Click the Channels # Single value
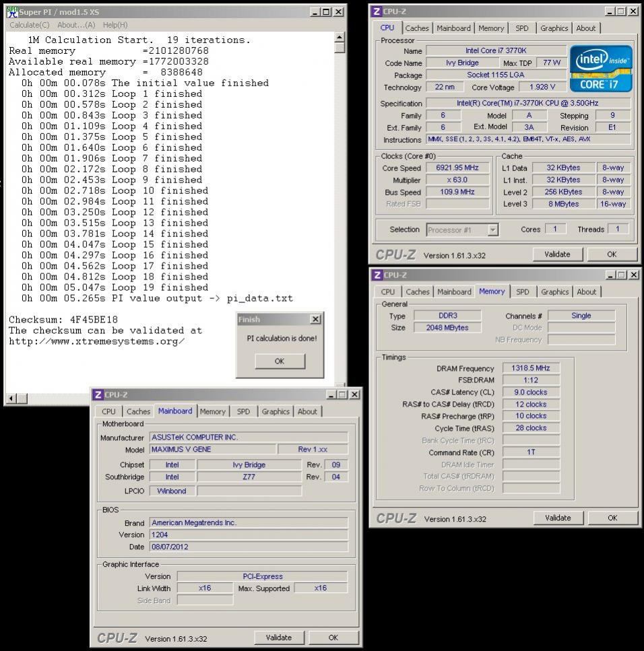The width and height of the screenshot is (644, 651). click(x=581, y=316)
